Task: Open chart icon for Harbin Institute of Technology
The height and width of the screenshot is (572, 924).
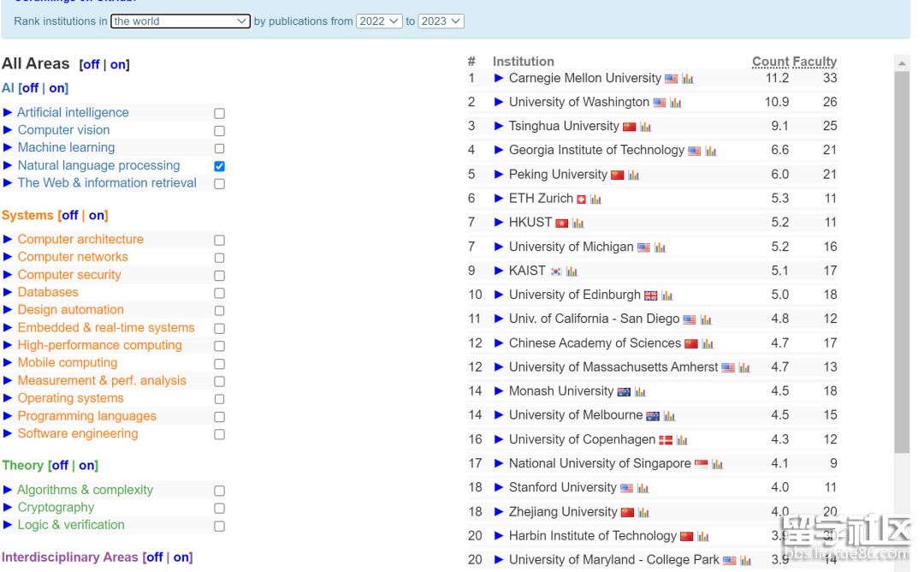Action: coord(703,537)
